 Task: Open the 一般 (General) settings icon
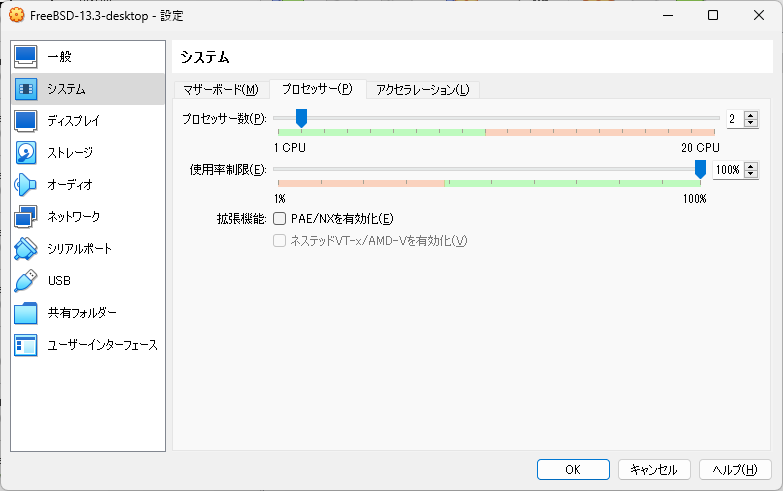coord(26,57)
